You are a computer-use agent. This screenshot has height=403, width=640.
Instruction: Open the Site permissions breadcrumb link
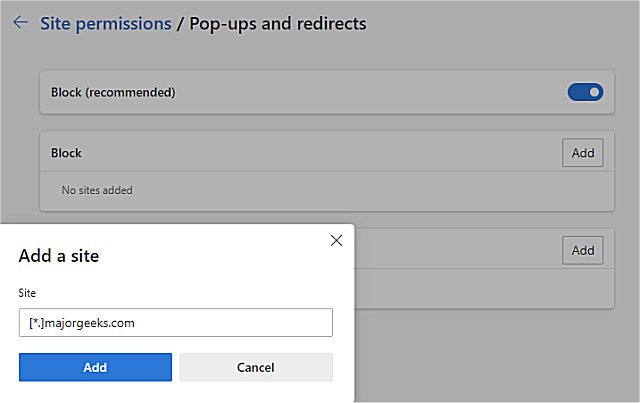(105, 23)
